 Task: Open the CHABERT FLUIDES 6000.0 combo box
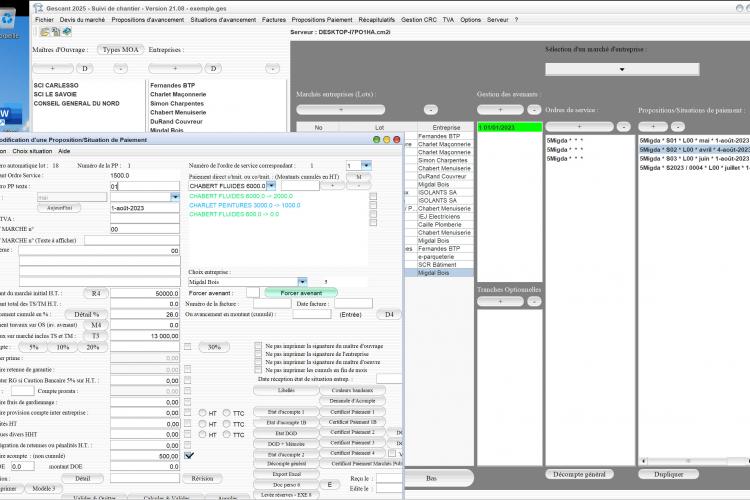tap(271, 186)
